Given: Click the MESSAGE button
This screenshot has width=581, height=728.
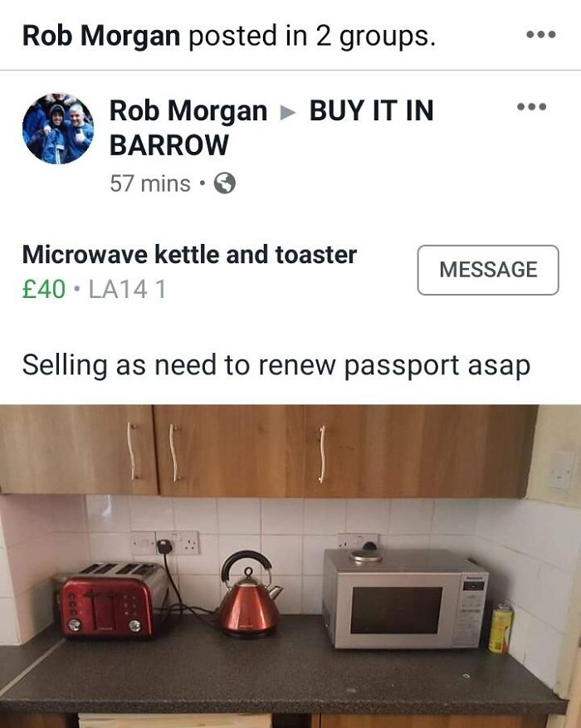Looking at the screenshot, I should click(x=488, y=270).
